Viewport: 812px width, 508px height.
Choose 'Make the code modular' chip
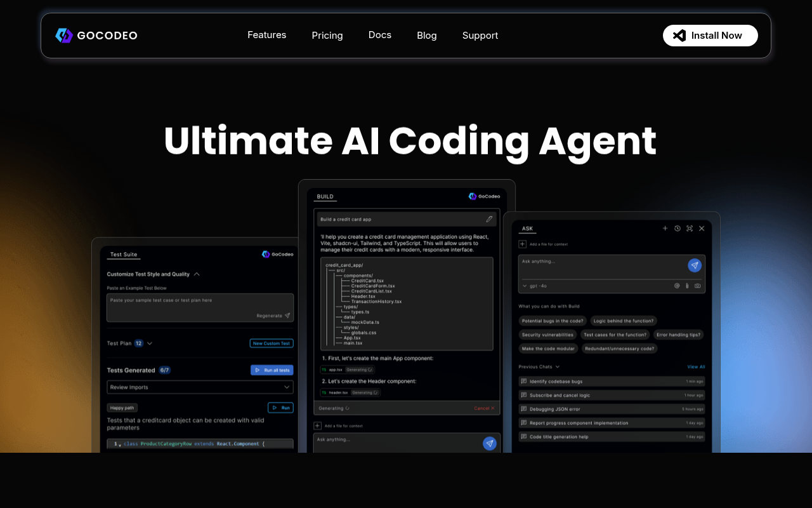(x=548, y=349)
